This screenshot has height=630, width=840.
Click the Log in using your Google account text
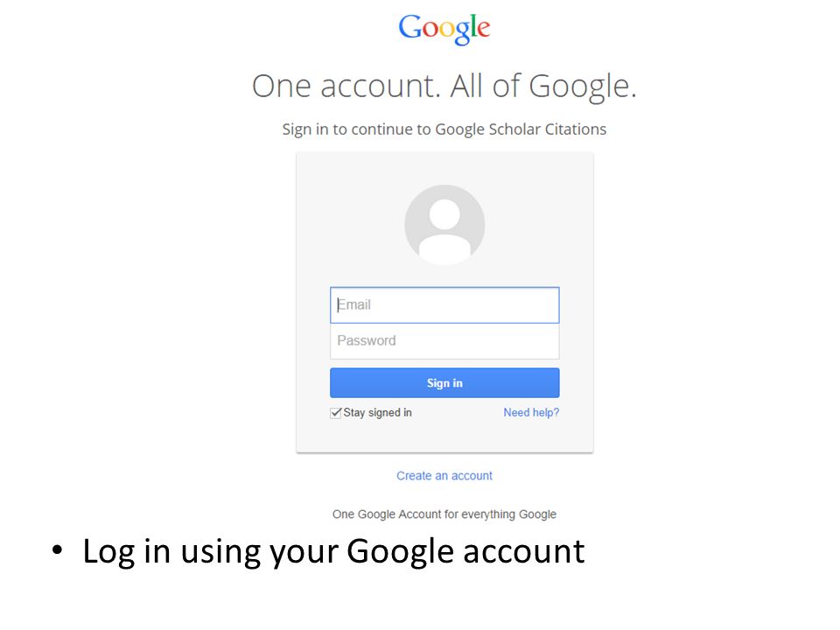[x=333, y=552]
